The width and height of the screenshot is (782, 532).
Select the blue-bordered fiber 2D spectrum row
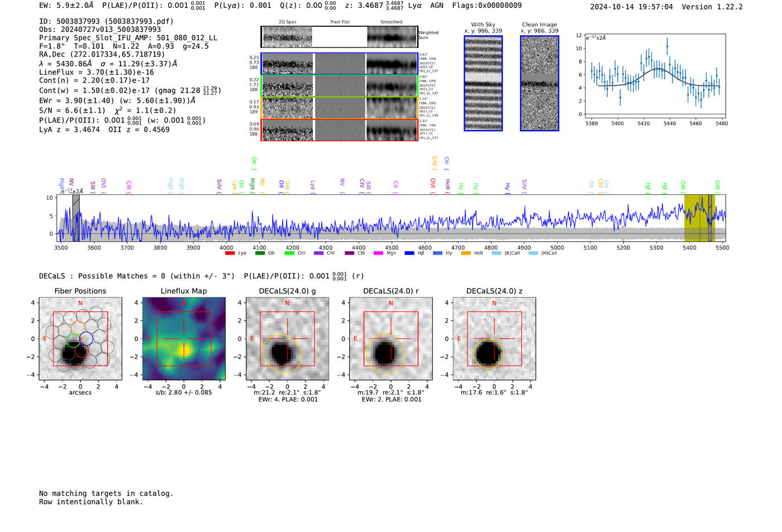340,64
